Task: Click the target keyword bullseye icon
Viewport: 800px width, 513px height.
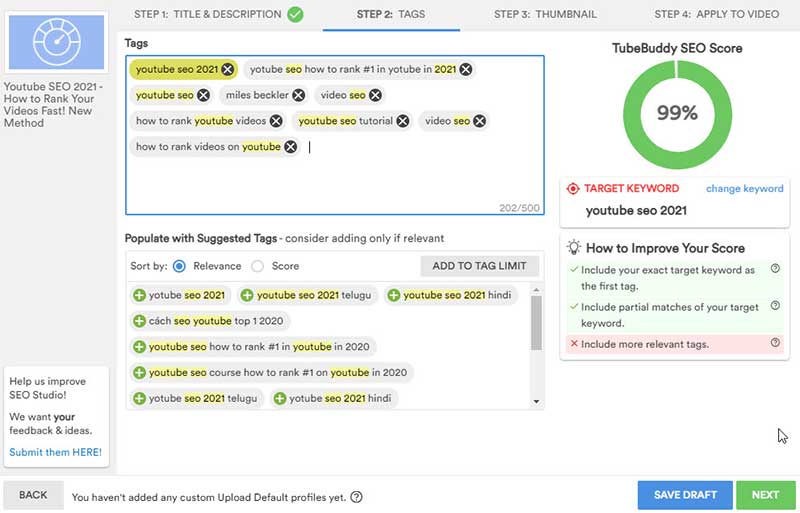Action: click(x=573, y=189)
